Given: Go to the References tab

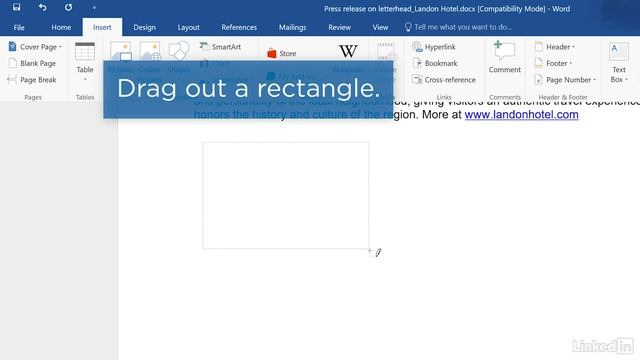Looking at the screenshot, I should [239, 27].
